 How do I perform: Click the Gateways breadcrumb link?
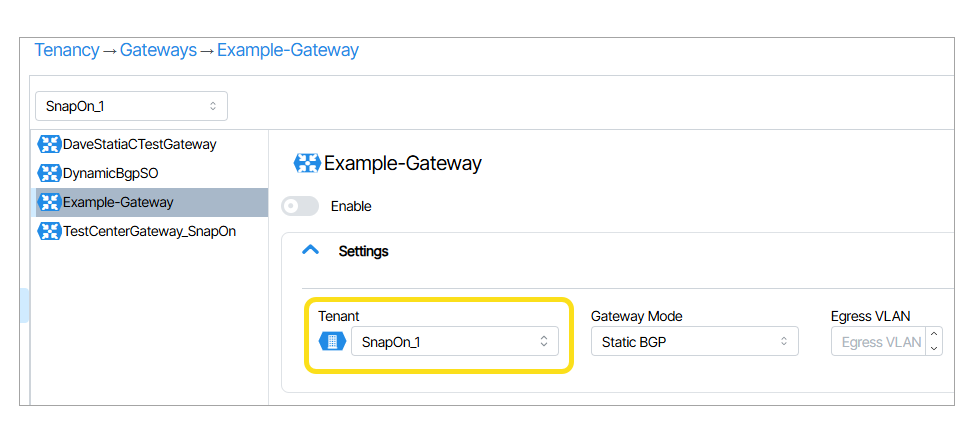pyautogui.click(x=158, y=50)
